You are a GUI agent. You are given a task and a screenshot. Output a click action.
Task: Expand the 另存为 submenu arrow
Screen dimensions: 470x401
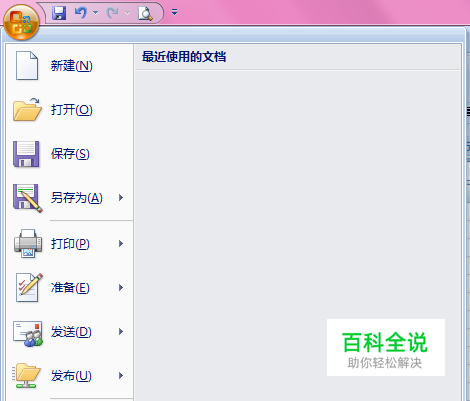121,198
